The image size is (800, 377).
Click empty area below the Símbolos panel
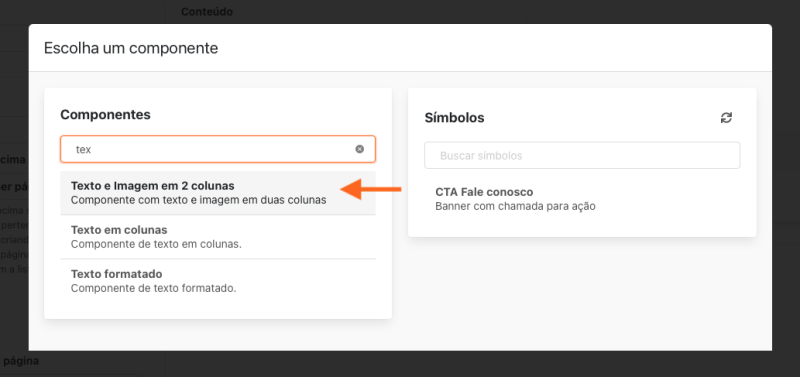[582, 291]
